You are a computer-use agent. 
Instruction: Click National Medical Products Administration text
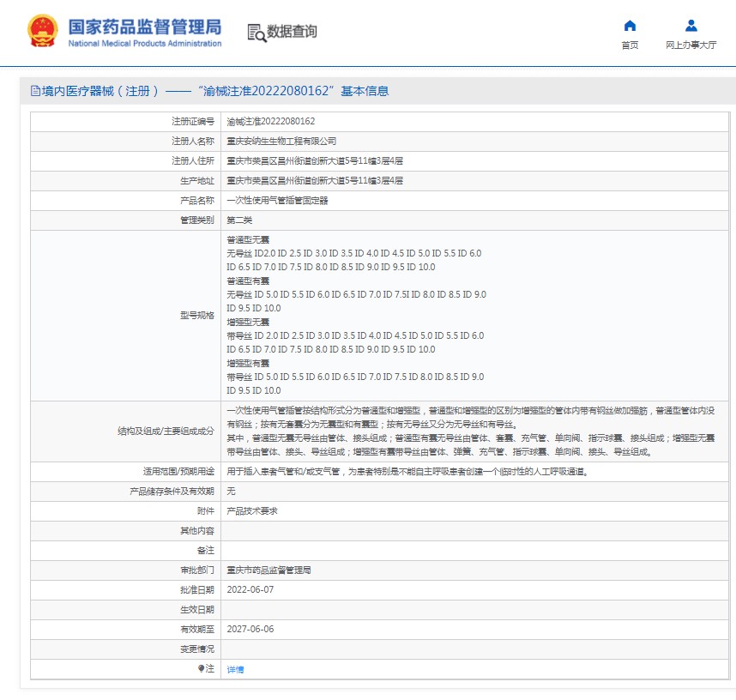coord(145,43)
